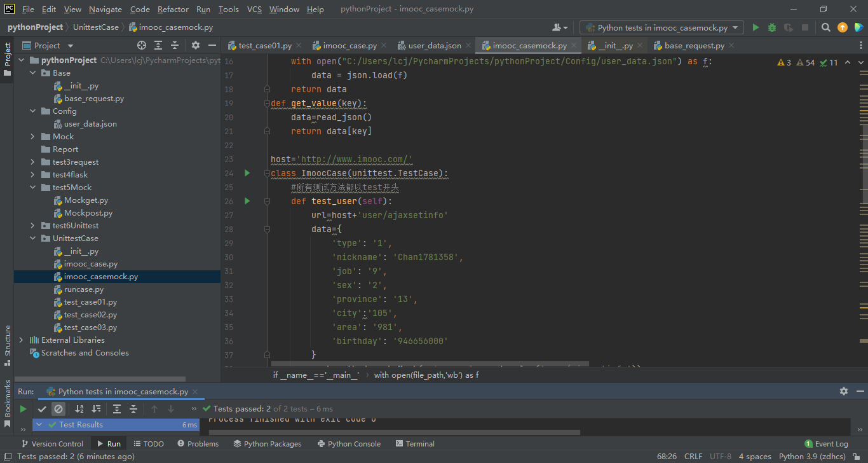The height and width of the screenshot is (463, 868).
Task: Expand the test3request folder
Action: tap(33, 162)
